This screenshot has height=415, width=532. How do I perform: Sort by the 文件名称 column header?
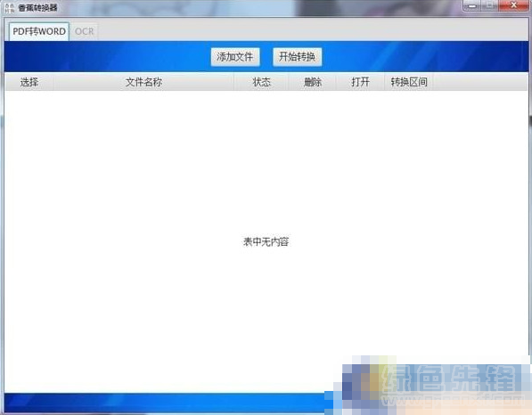(143, 82)
